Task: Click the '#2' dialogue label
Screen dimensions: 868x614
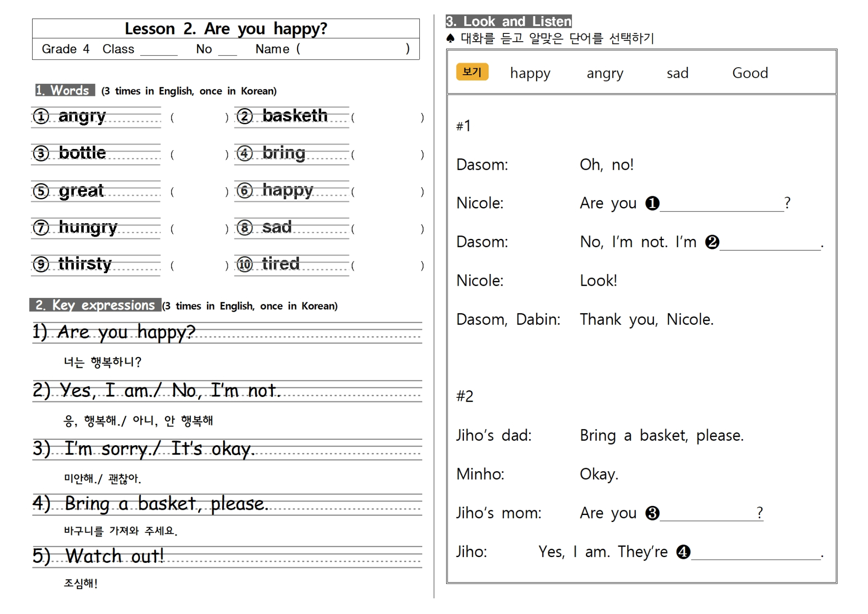Action: click(465, 396)
